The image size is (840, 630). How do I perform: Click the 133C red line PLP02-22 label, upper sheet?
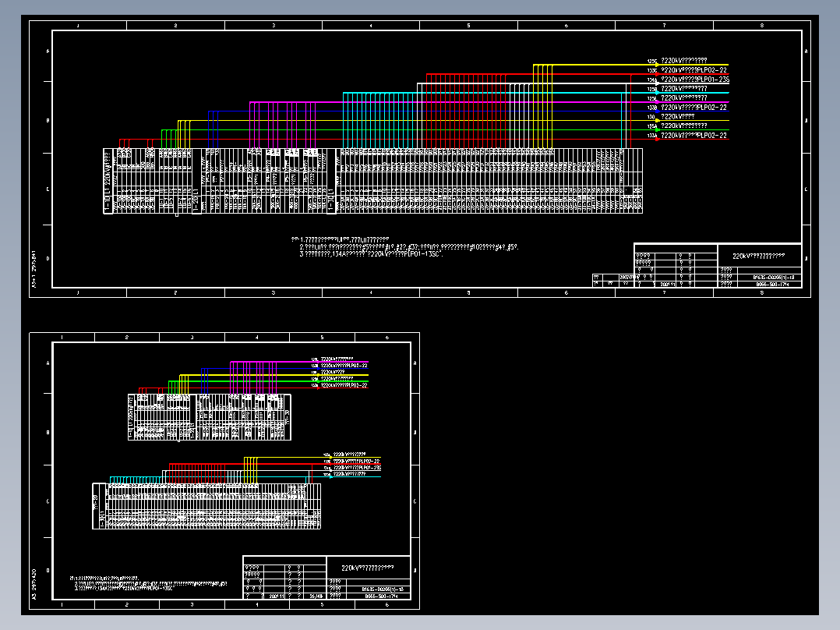(x=694, y=70)
